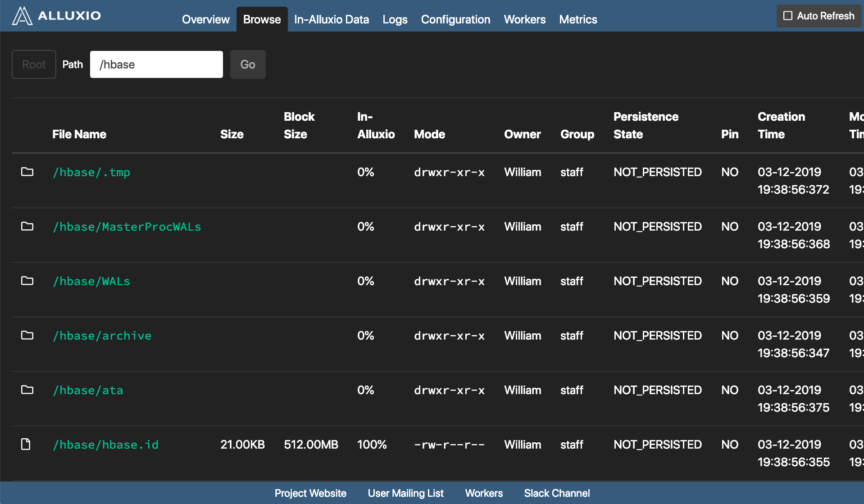The height and width of the screenshot is (504, 864).
Task: Open the Logs tab
Action: point(395,19)
